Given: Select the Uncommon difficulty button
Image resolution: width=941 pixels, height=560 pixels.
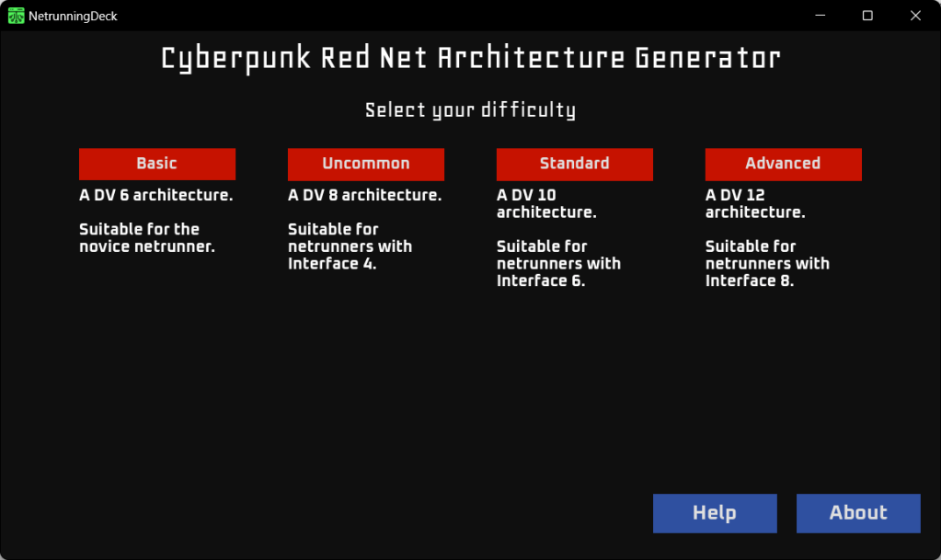Looking at the screenshot, I should pos(366,164).
